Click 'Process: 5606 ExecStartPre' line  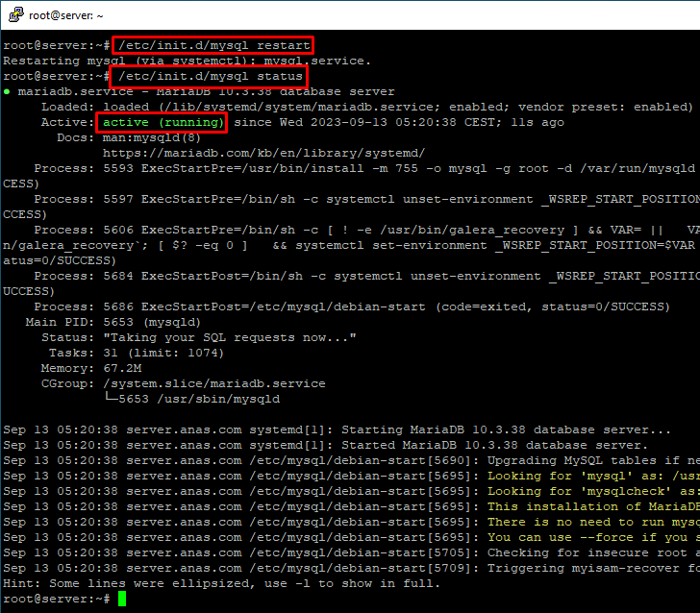(367, 230)
